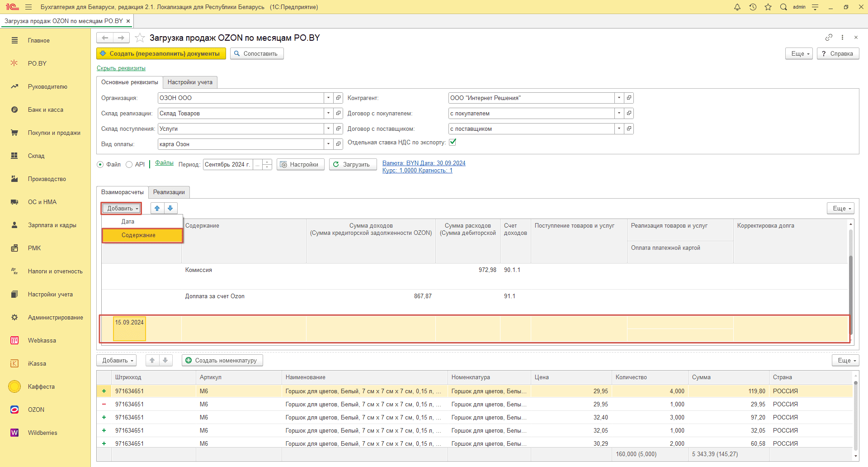The width and height of the screenshot is (868, 467).
Task: Switch to Настройки учета tab
Action: pos(190,82)
